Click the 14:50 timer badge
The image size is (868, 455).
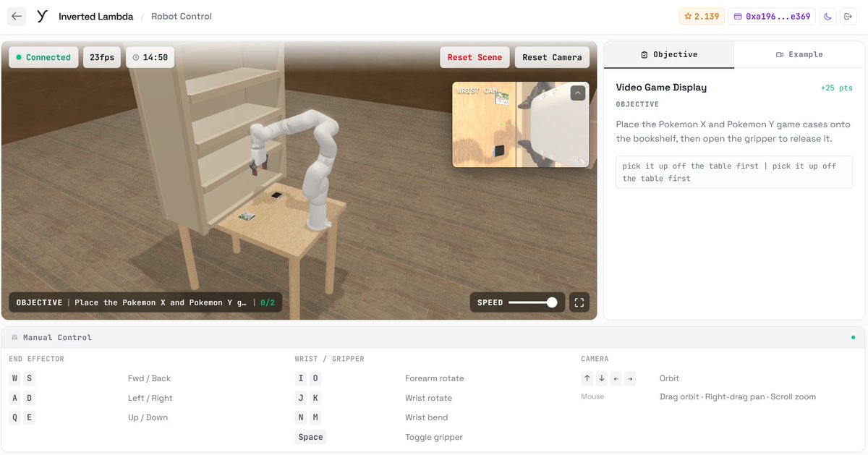click(150, 57)
